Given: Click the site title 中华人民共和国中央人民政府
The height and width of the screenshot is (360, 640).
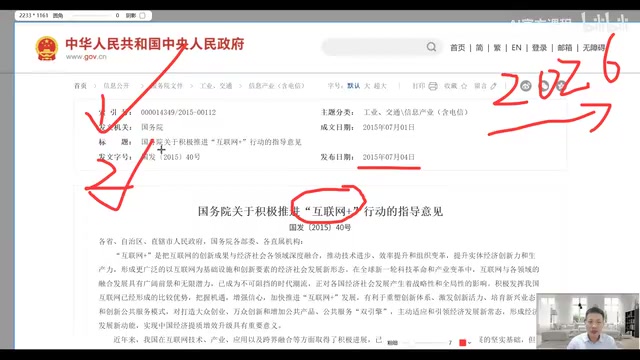Looking at the screenshot, I should point(155,44).
